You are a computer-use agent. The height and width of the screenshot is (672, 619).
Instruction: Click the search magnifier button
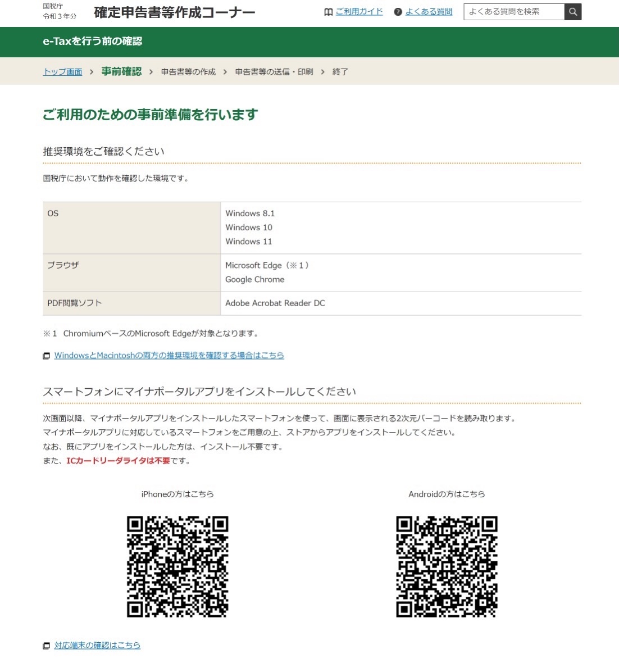(573, 12)
